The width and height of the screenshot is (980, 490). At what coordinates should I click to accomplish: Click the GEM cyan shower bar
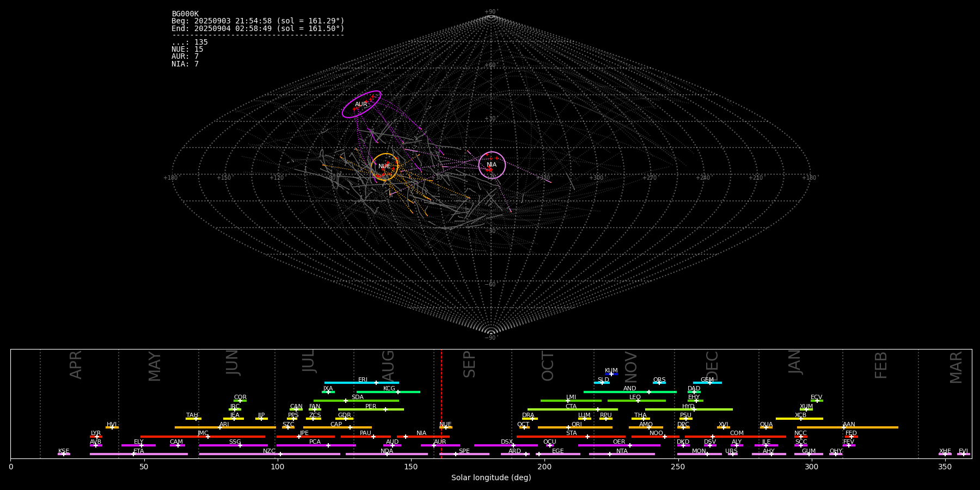(707, 383)
